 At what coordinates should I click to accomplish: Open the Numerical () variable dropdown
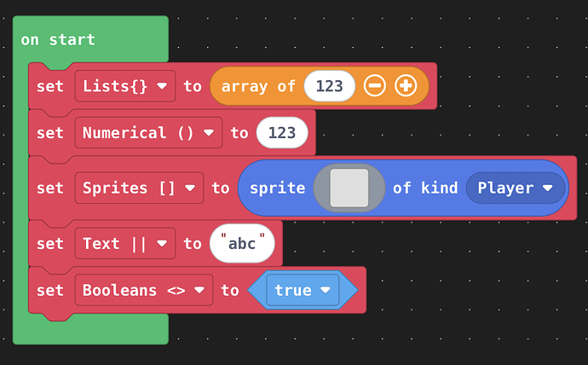point(148,132)
